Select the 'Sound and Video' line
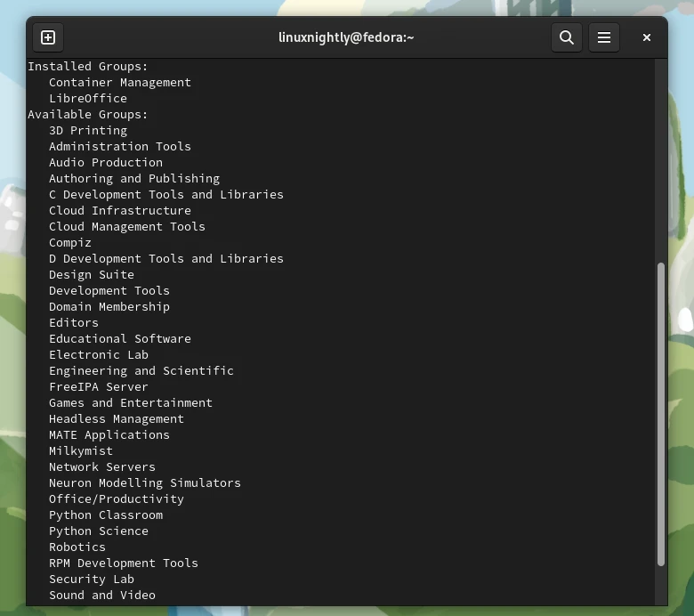This screenshot has height=616, width=694. 102,595
